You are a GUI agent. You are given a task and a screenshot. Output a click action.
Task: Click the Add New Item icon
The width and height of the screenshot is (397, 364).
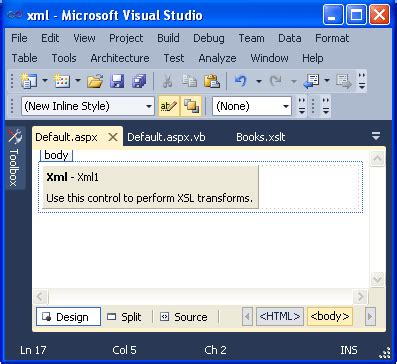(62, 81)
